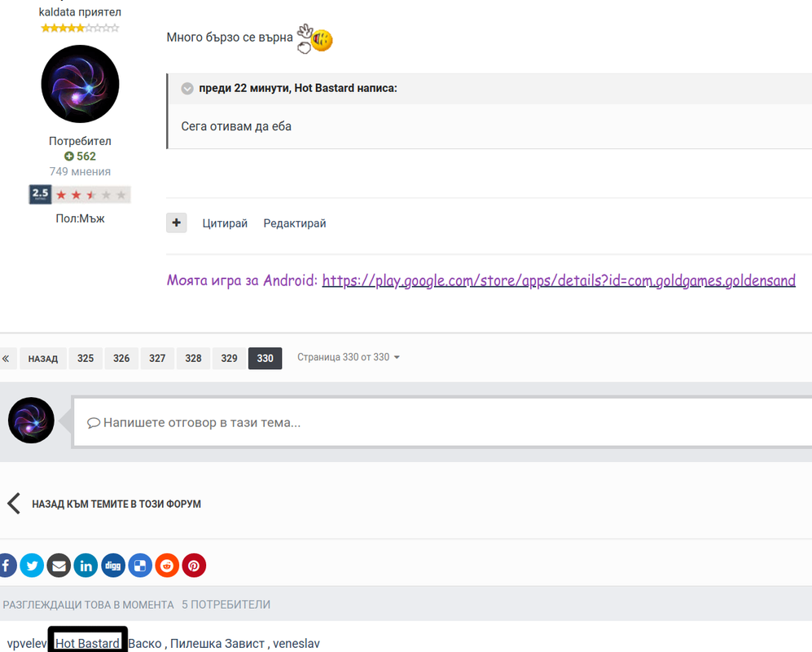Share on Digg icon
The width and height of the screenshot is (812, 652).
(113, 566)
